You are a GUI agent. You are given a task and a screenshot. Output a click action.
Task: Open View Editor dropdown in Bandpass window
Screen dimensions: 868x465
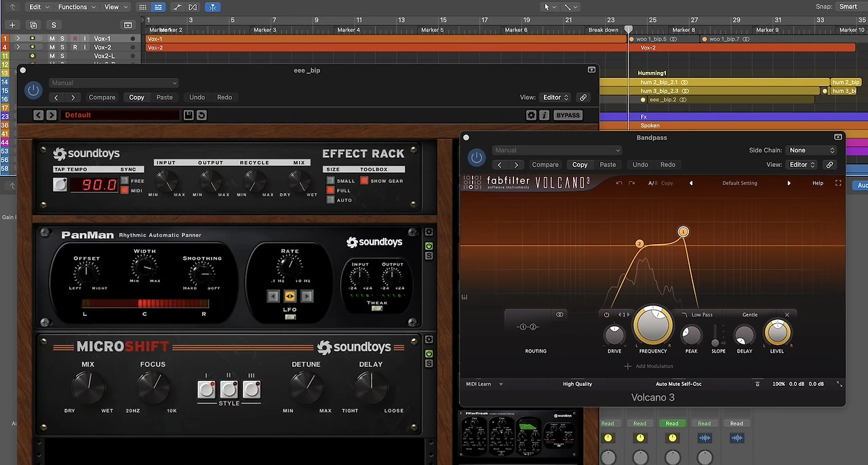[x=802, y=165]
